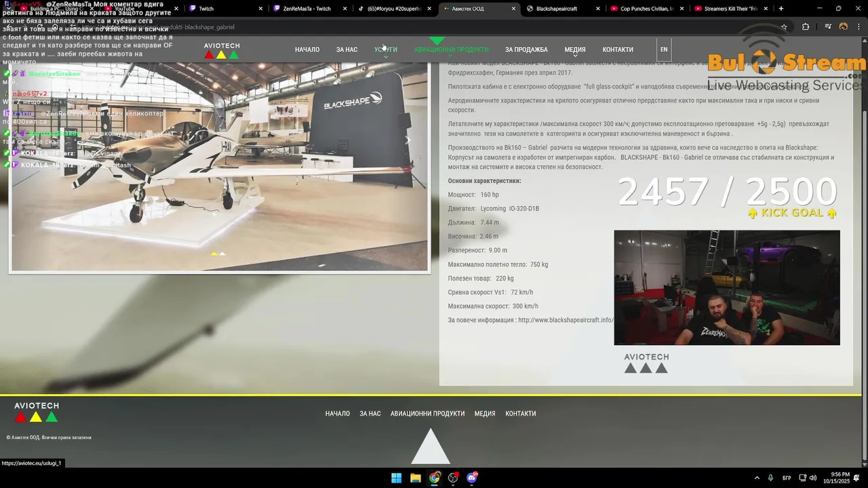Click the page scrollbar down arrow
This screenshot has width=868, height=488.
(x=865, y=464)
